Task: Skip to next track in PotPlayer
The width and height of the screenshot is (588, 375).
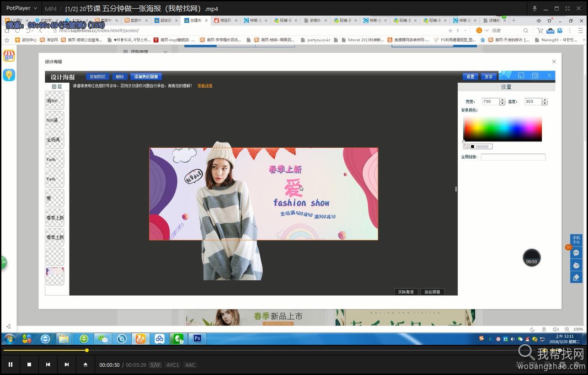Action: tap(67, 364)
